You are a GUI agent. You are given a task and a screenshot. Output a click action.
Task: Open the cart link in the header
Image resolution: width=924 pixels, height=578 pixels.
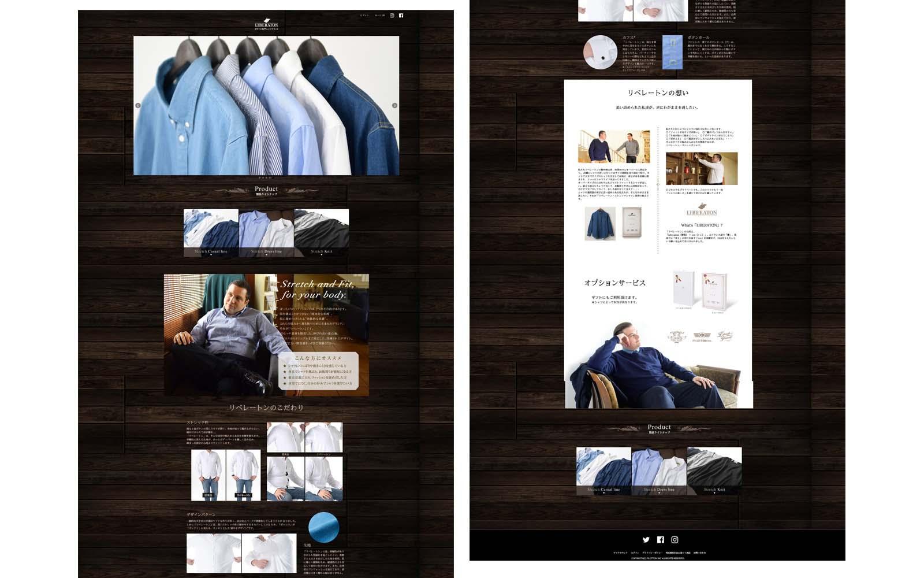pyautogui.click(x=379, y=16)
